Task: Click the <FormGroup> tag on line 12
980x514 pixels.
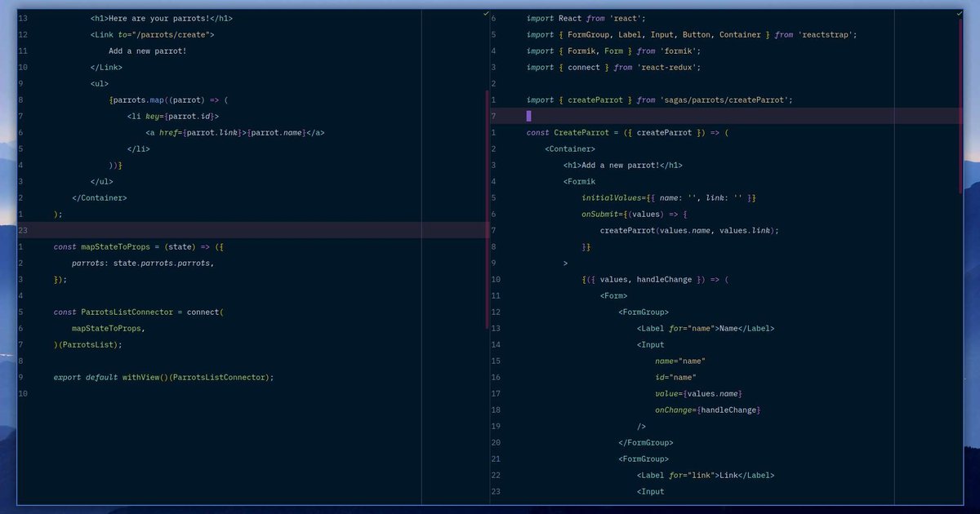Action: pyautogui.click(x=644, y=312)
